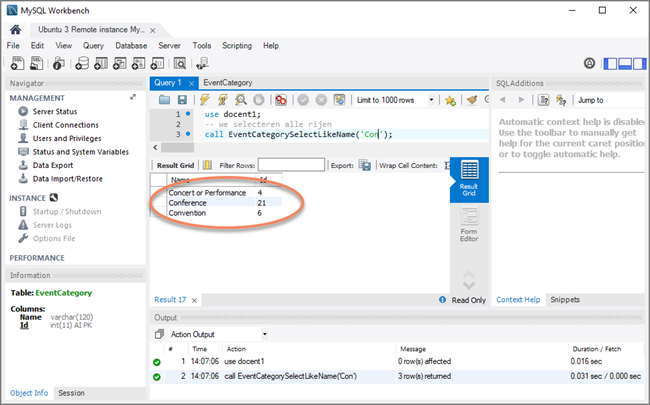Execute statement under cursor lightning icon
Viewport: 650px width, 405px height.
click(223, 99)
